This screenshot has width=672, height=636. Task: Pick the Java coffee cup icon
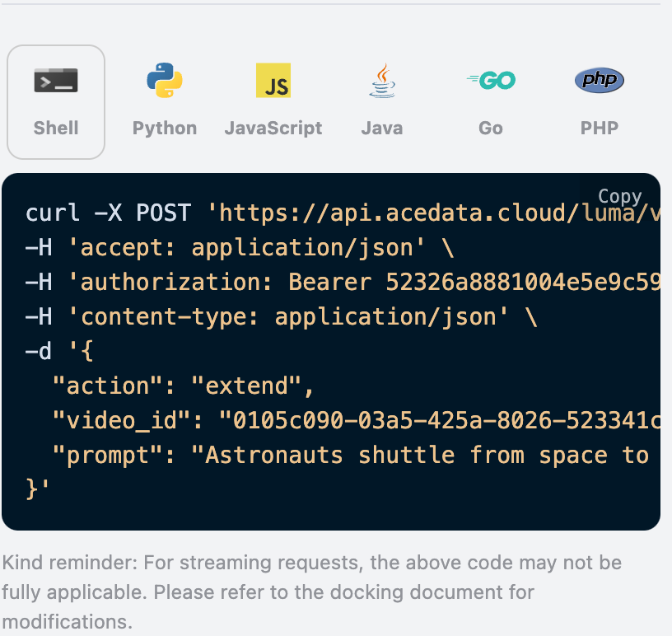[x=382, y=80]
